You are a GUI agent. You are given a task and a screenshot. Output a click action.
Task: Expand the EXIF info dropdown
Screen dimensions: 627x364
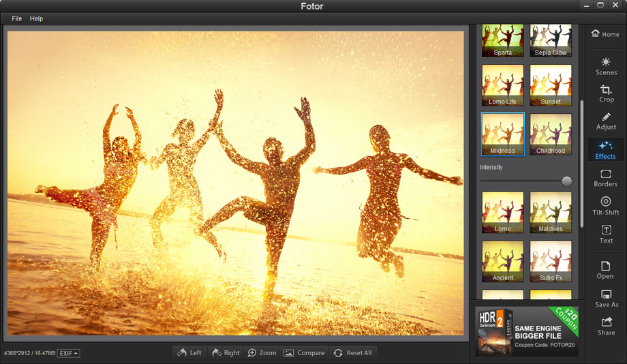tap(68, 353)
